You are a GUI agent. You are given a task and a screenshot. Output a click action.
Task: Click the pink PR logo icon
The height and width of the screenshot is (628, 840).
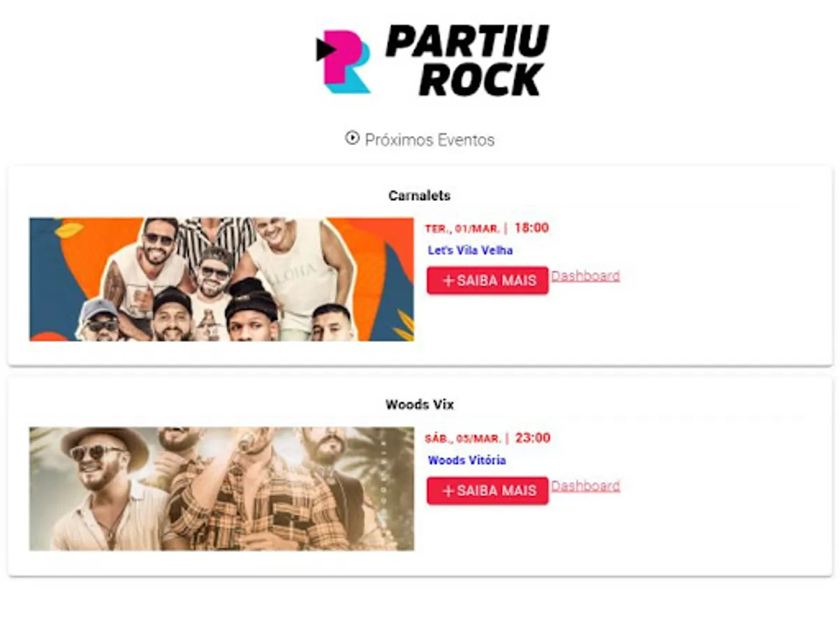coord(343,61)
